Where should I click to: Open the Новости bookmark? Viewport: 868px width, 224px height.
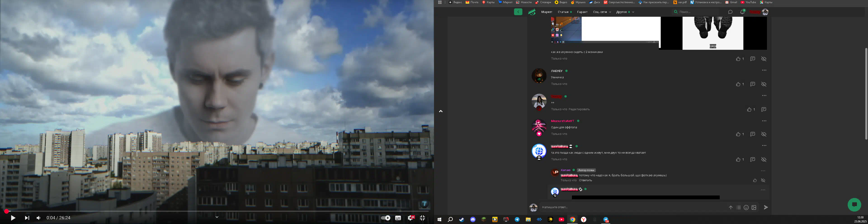pyautogui.click(x=524, y=2)
